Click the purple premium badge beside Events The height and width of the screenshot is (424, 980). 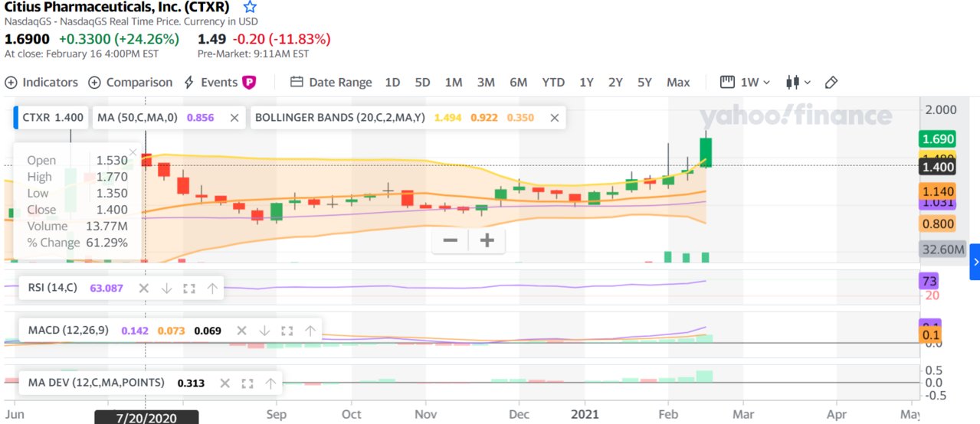point(249,82)
